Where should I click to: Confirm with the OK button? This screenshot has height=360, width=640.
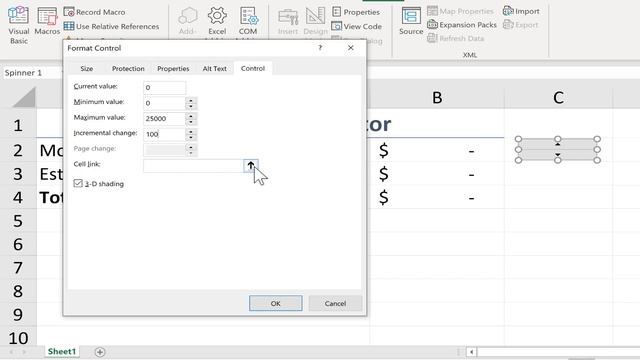(276, 303)
